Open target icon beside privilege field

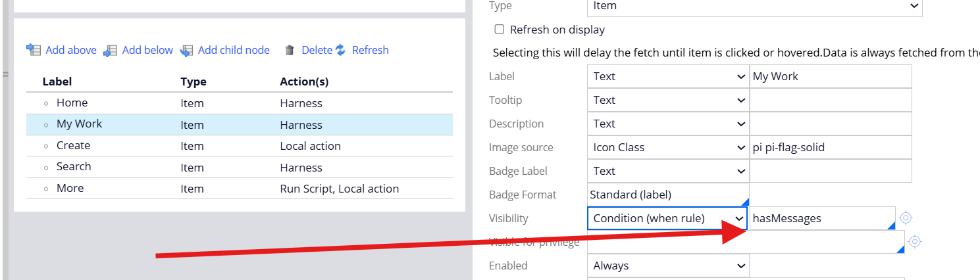coord(914,241)
